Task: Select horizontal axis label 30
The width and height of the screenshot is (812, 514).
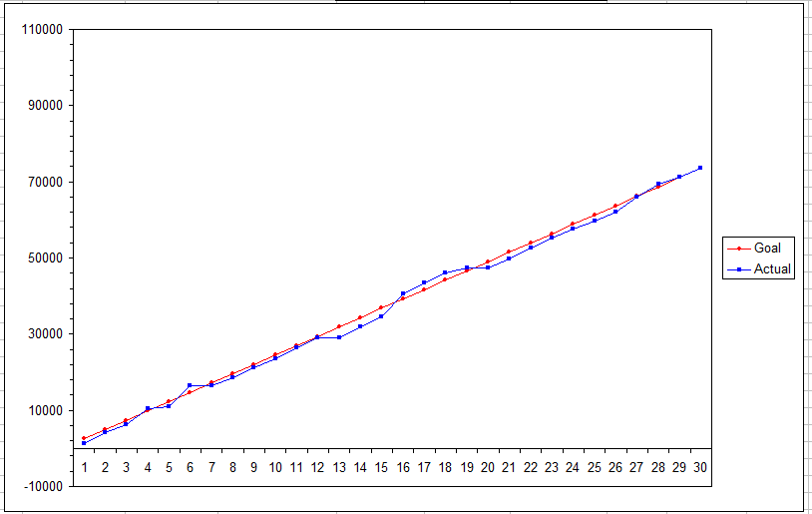Action: pyautogui.click(x=700, y=467)
